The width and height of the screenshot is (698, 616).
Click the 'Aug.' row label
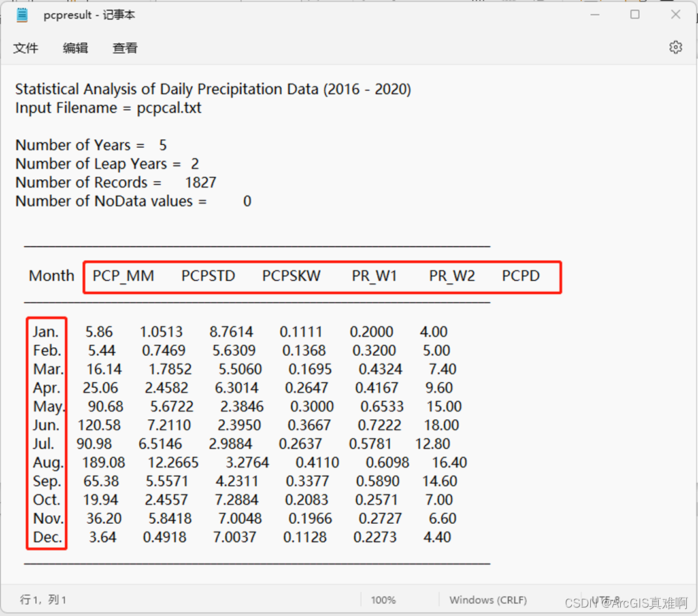pos(48,463)
